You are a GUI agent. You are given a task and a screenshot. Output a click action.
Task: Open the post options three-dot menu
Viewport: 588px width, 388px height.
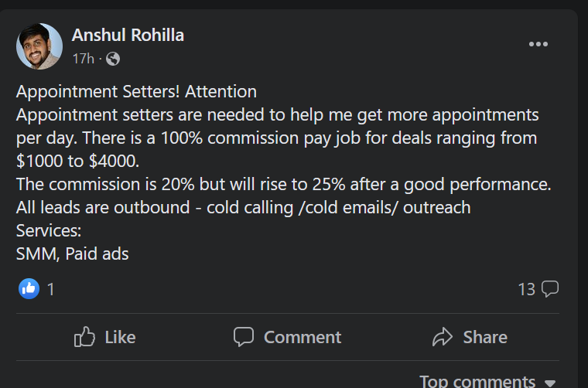click(x=538, y=44)
